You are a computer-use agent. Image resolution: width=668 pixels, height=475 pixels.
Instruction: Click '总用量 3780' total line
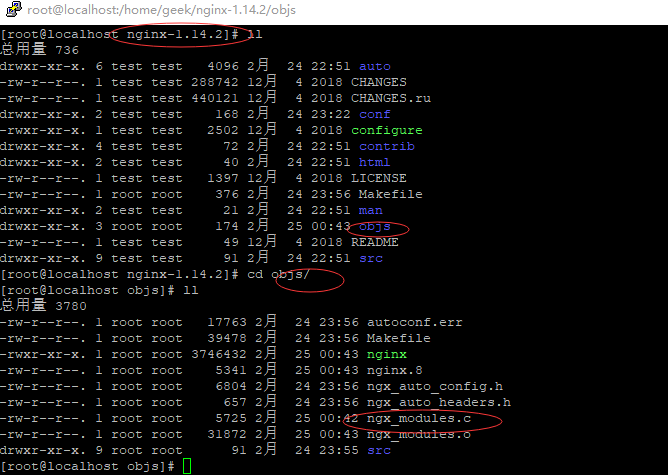pos(43,306)
